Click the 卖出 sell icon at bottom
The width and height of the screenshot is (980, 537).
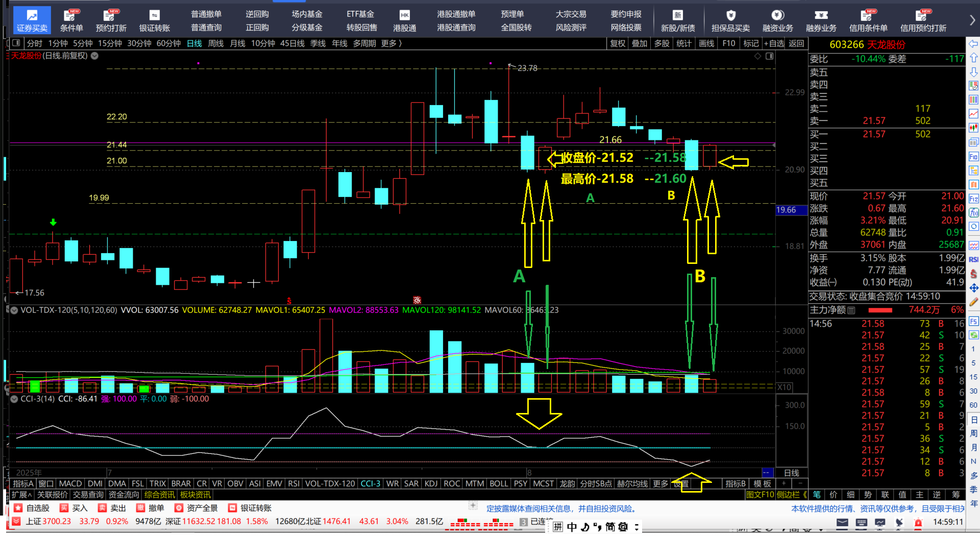102,508
